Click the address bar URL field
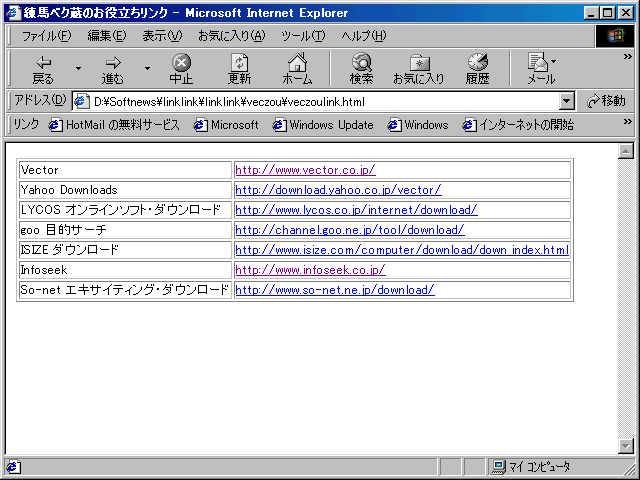 325,102
